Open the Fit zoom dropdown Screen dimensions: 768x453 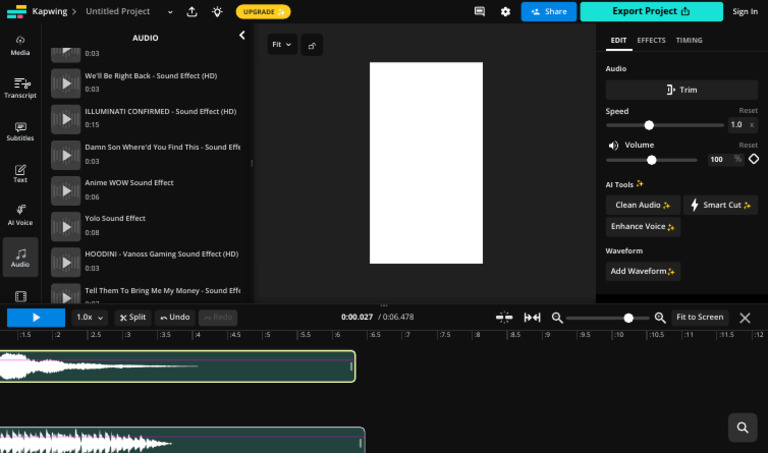(x=282, y=45)
